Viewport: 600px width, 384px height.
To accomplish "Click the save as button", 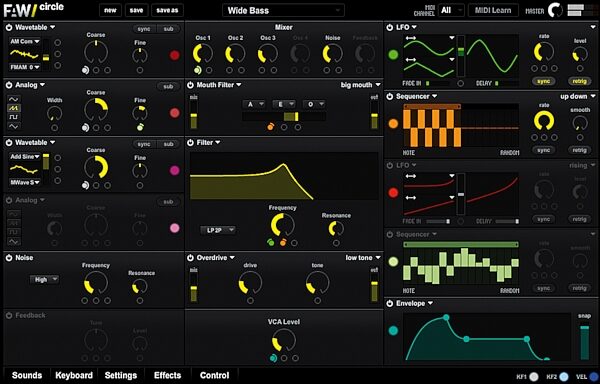I will 167,10.
